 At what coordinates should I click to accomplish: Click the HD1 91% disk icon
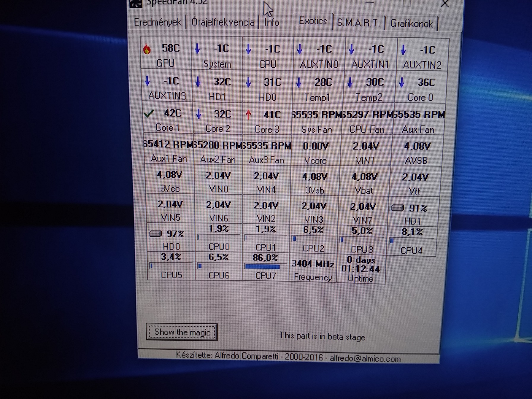pyautogui.click(x=398, y=208)
